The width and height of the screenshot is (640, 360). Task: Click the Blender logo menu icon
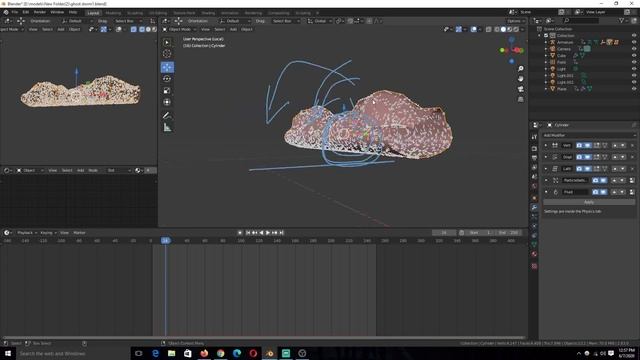(x=6, y=12)
